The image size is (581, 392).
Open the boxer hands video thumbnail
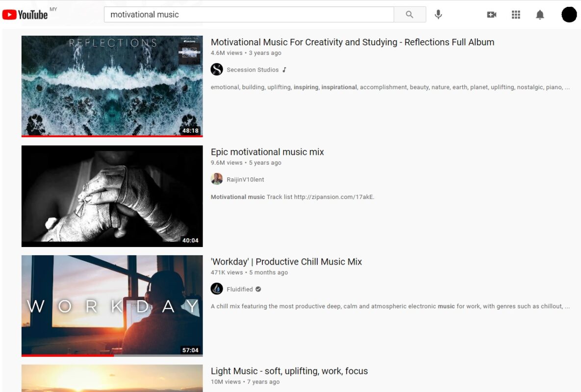point(112,196)
